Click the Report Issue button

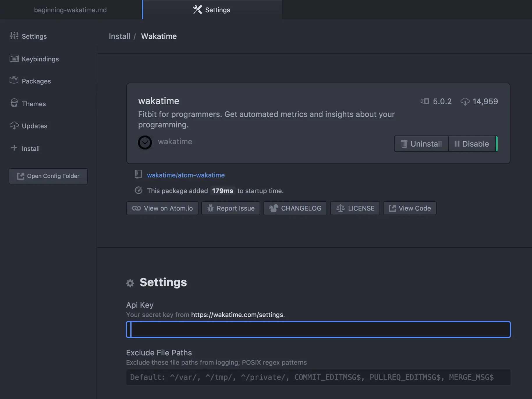pos(231,208)
